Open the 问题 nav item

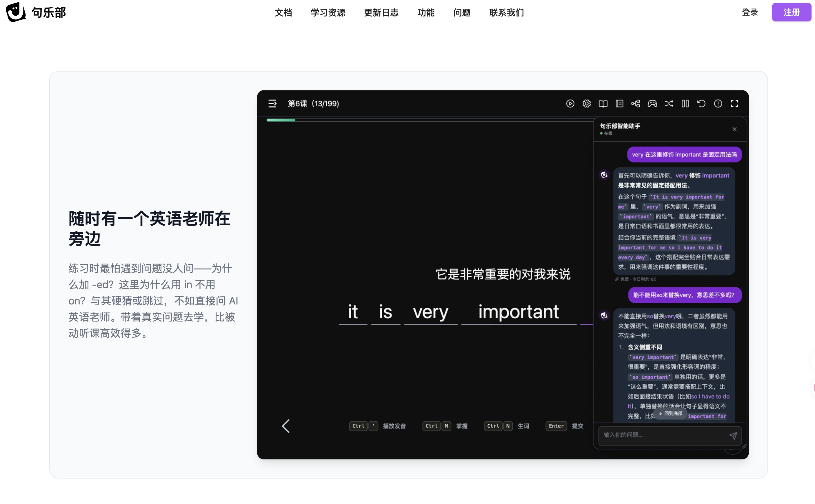click(462, 13)
